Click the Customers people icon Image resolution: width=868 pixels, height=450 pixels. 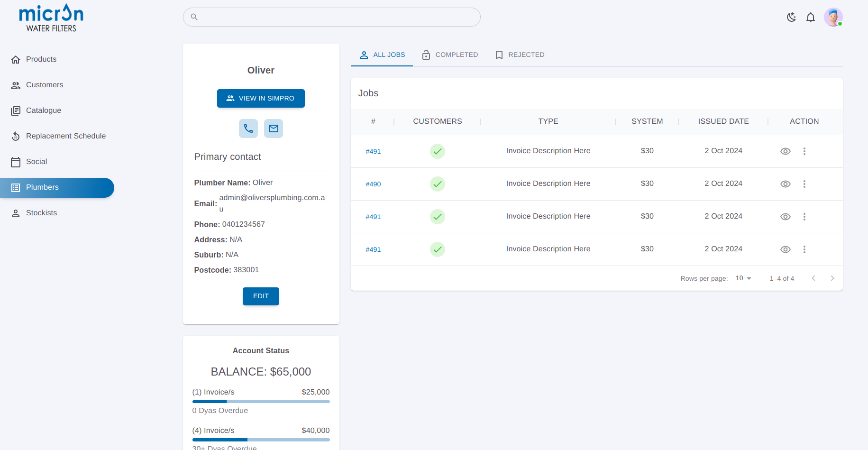(16, 85)
